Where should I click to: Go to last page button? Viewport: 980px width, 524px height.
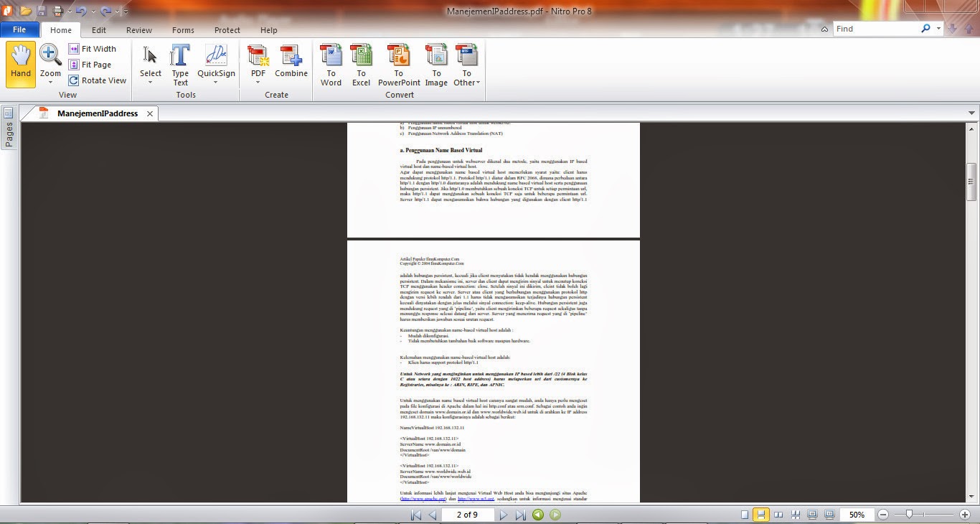tap(521, 515)
